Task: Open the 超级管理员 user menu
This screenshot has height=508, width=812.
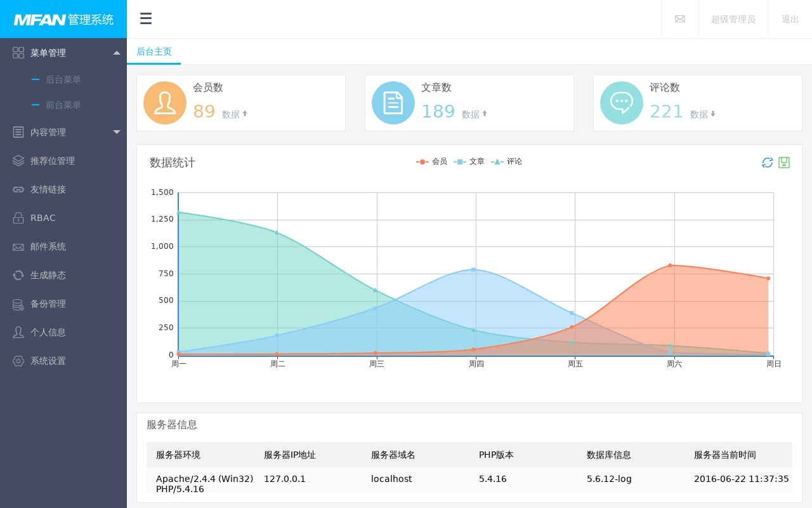Action: [733, 19]
